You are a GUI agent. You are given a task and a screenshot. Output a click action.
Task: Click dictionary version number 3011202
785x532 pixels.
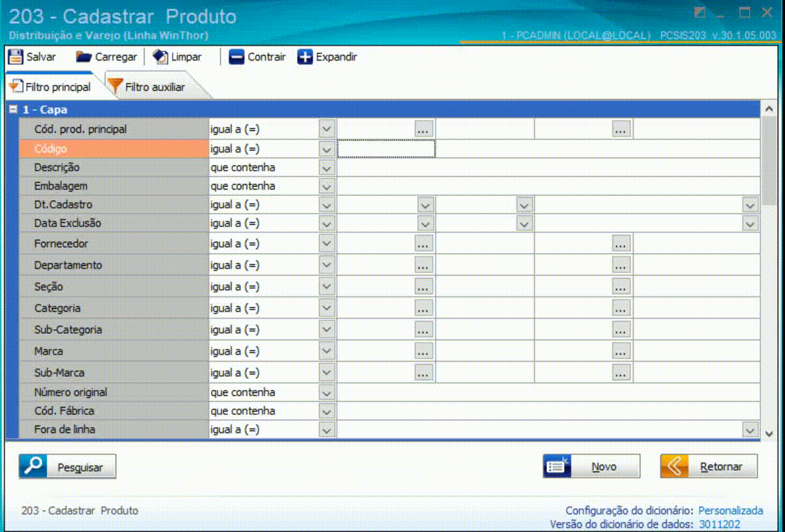720,524
